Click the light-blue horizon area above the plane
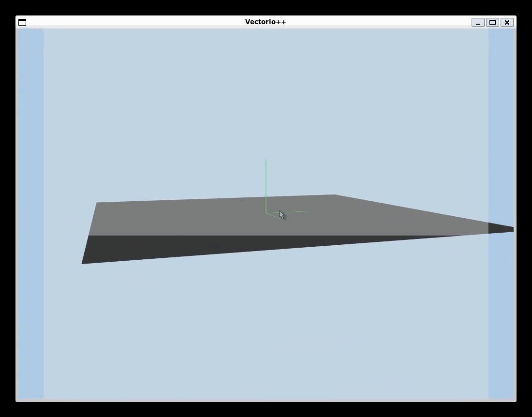This screenshot has width=532, height=417. click(266, 121)
